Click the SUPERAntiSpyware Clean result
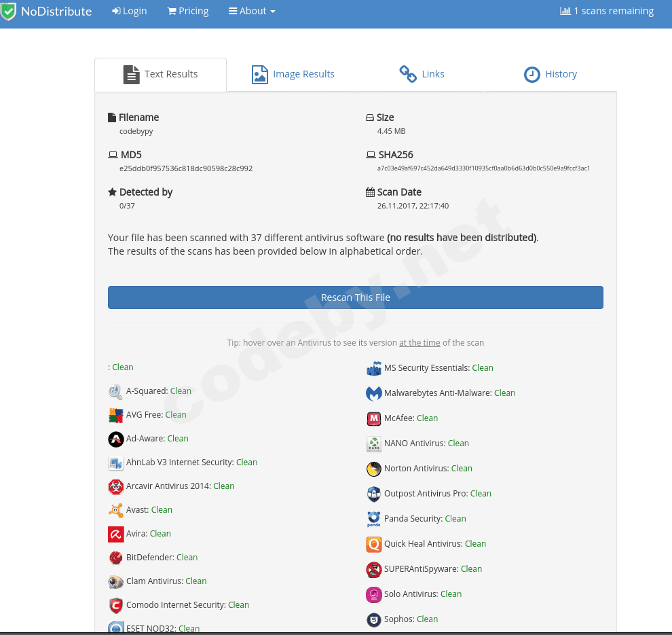Screen dimensions: 672x635 click(471, 569)
